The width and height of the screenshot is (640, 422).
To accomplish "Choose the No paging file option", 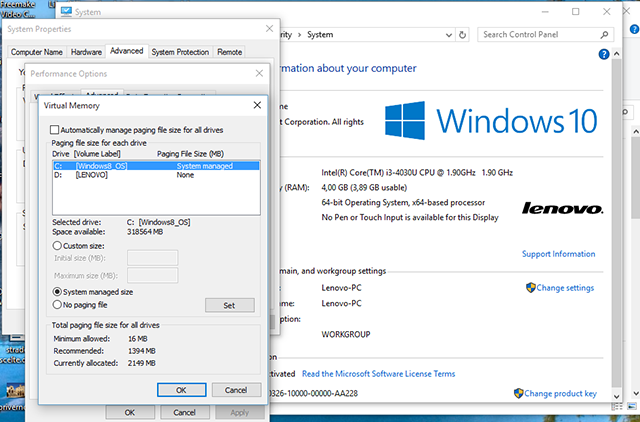I will pyautogui.click(x=57, y=305).
